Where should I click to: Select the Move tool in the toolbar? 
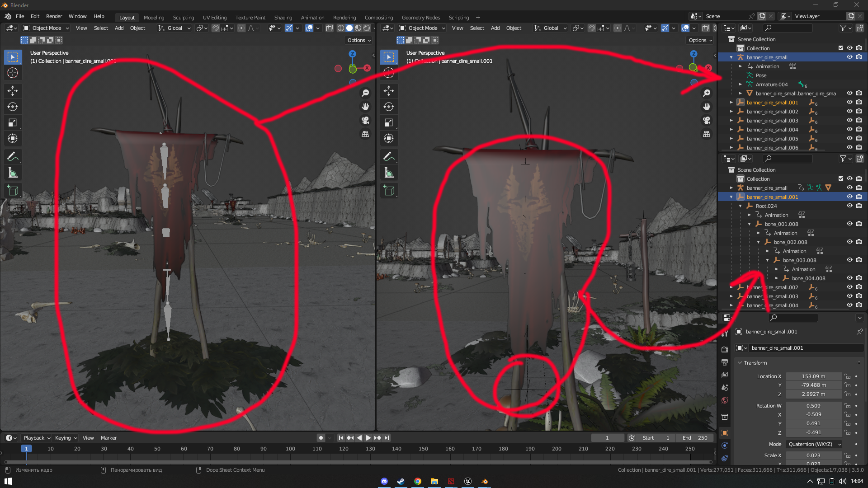pyautogui.click(x=13, y=91)
